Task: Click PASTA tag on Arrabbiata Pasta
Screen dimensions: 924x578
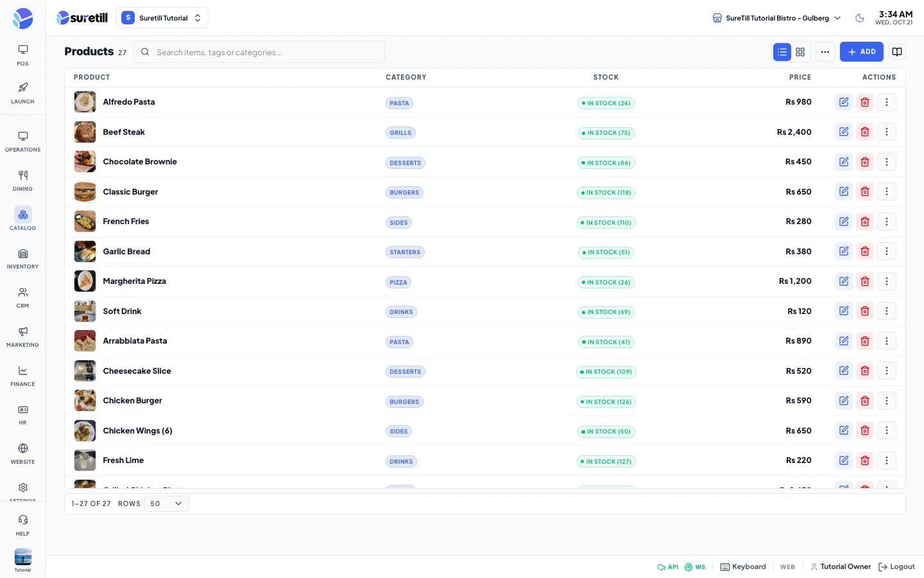Action: (399, 342)
